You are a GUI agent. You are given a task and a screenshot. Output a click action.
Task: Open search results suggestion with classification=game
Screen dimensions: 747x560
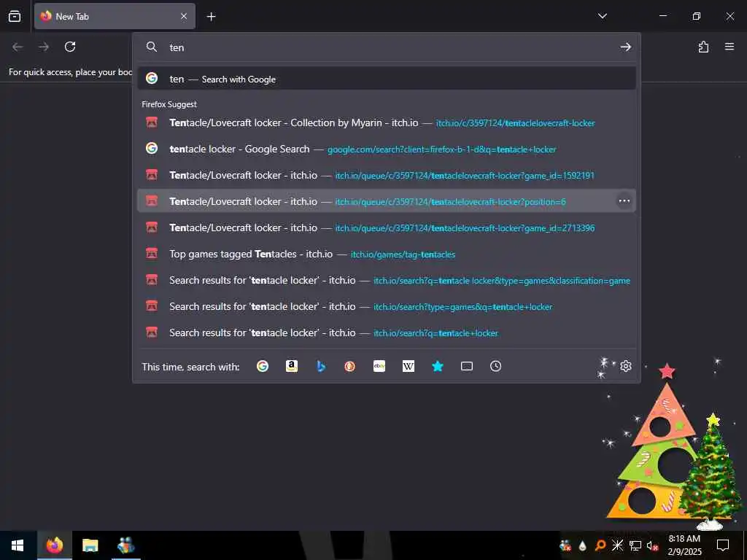(387, 281)
